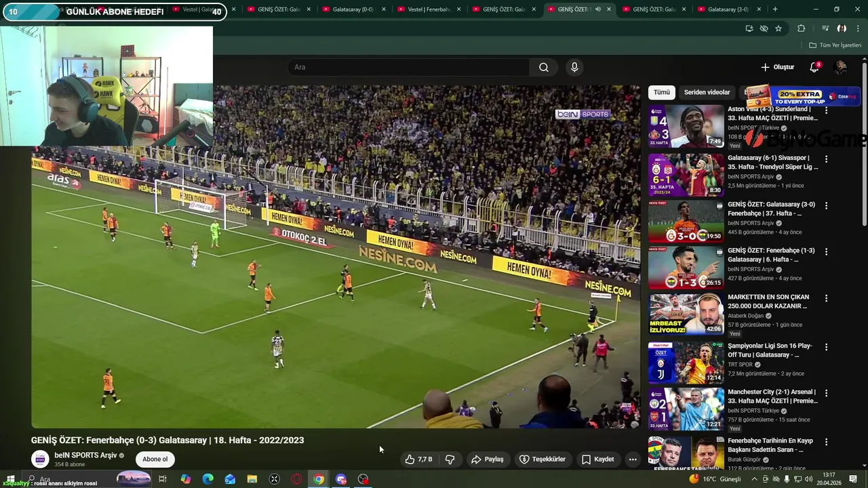Viewport: 868px width, 488px height.
Task: Click the Teşekkürler thanks button
Action: [x=542, y=460]
